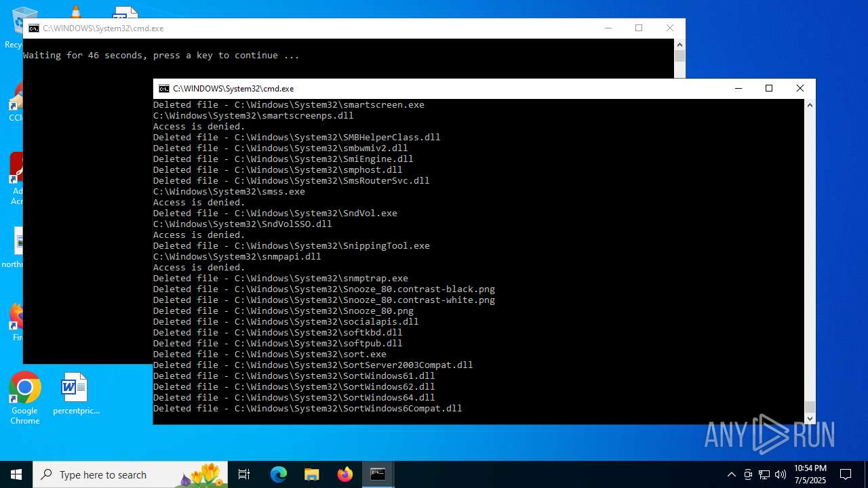Open the volume tray icon
Viewport: 868px width, 488px height.
[781, 474]
